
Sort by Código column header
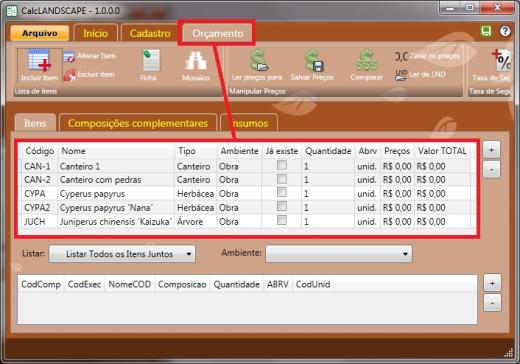coord(40,151)
